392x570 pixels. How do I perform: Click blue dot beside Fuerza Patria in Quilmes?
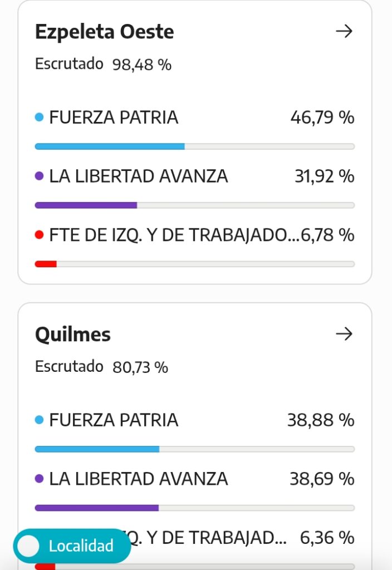tap(40, 420)
